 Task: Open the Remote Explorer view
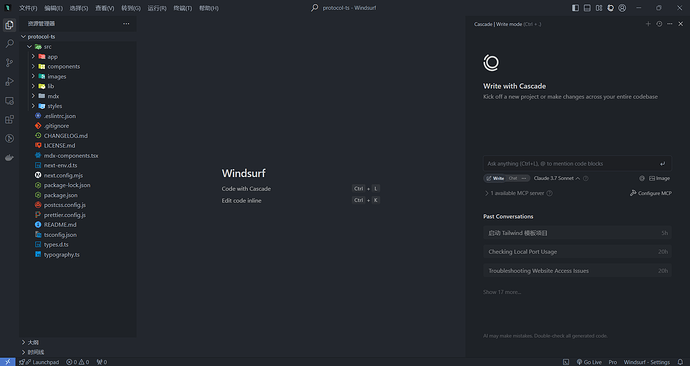point(9,101)
